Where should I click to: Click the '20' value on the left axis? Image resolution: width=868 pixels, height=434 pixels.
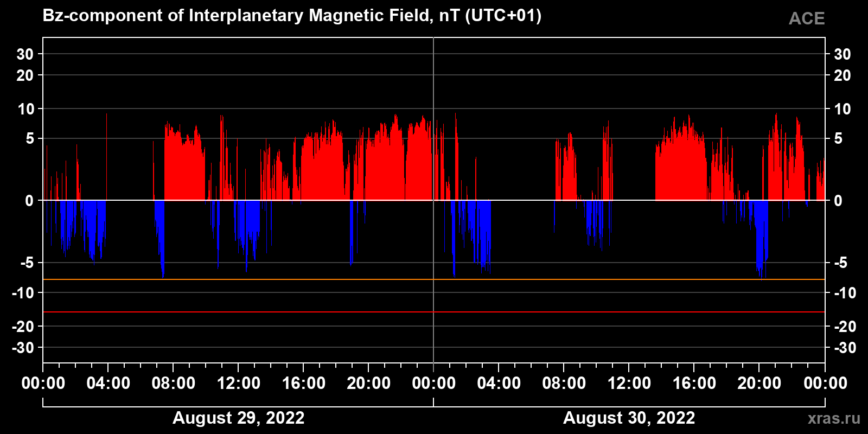[25, 75]
